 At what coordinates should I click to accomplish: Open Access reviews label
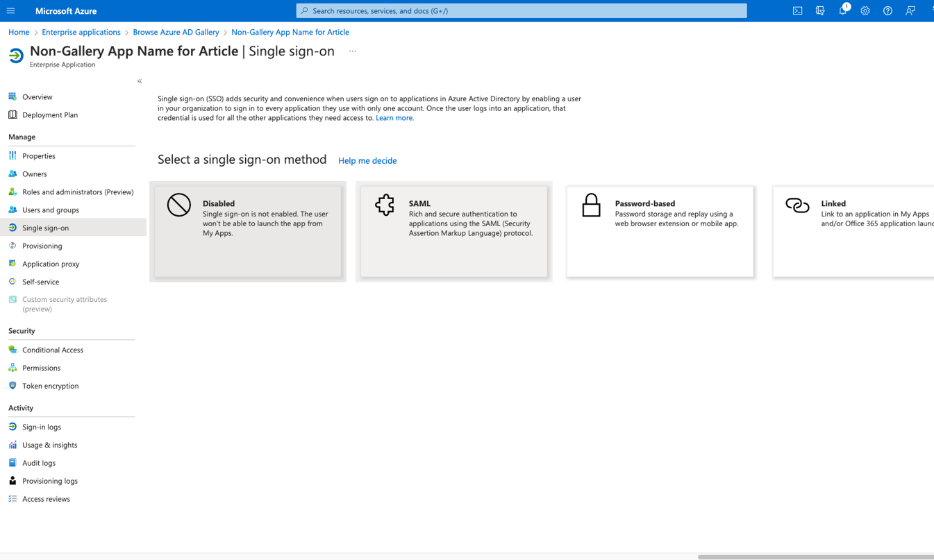click(x=46, y=499)
